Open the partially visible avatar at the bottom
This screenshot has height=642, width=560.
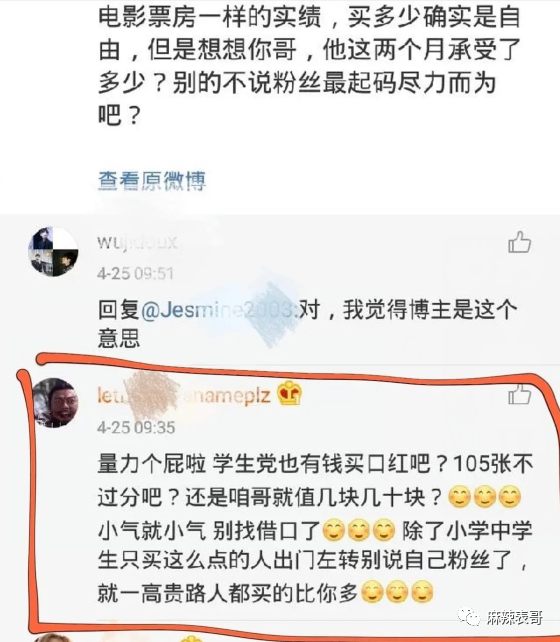[x=53, y=637]
